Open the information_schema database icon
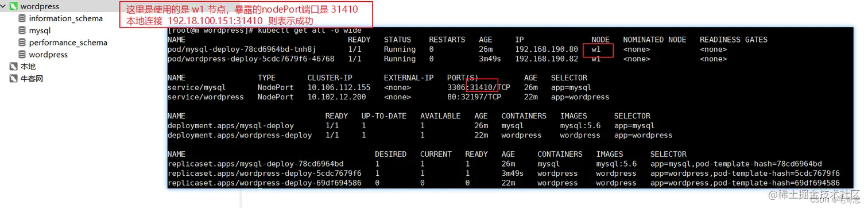The height and width of the screenshot is (208, 868). tap(22, 18)
